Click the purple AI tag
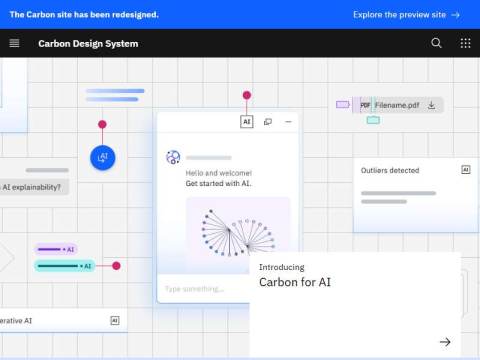This screenshot has height=360, width=480. 56,249
